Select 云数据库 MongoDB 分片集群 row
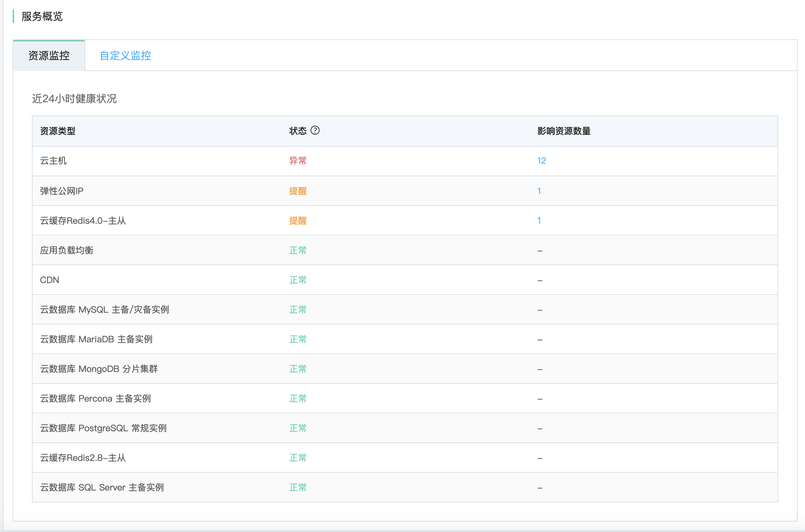This screenshot has height=532, width=805. tap(99, 369)
